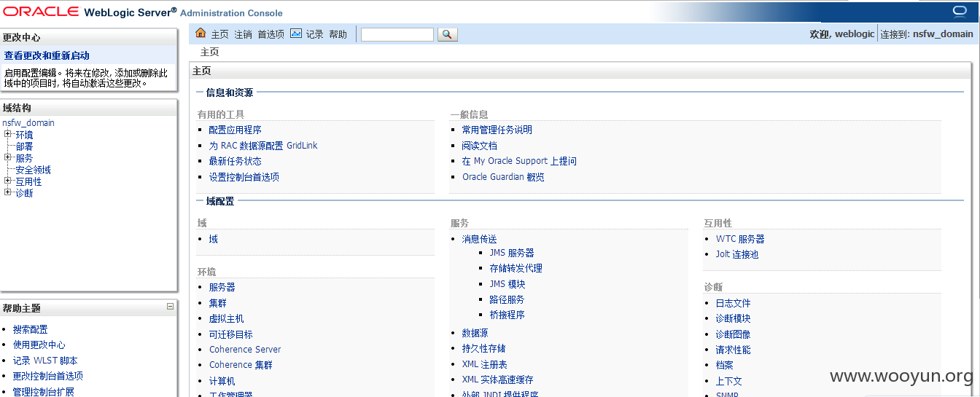Image resolution: width=980 pixels, height=397 pixels.
Task: Click 注销 to log out
Action: 243,34
